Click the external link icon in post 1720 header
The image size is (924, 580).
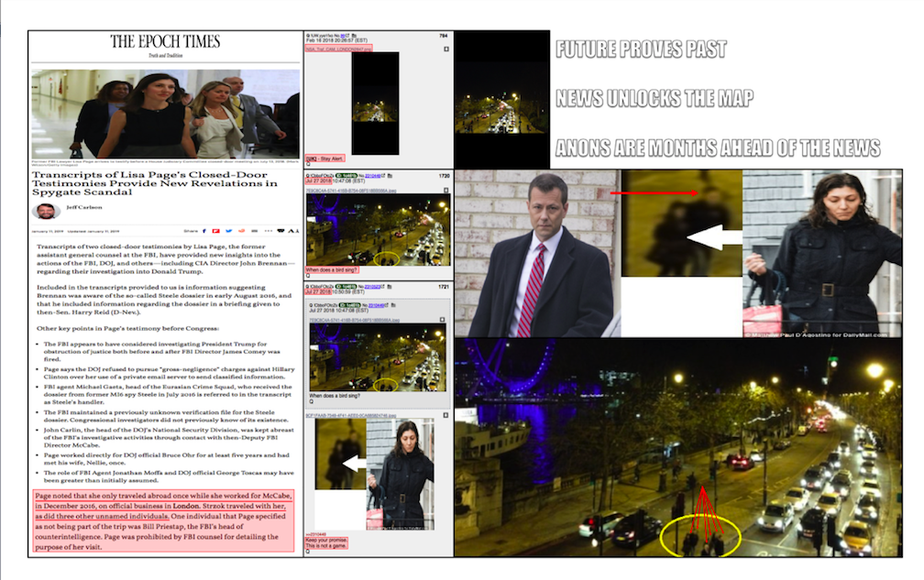pyautogui.click(x=383, y=176)
